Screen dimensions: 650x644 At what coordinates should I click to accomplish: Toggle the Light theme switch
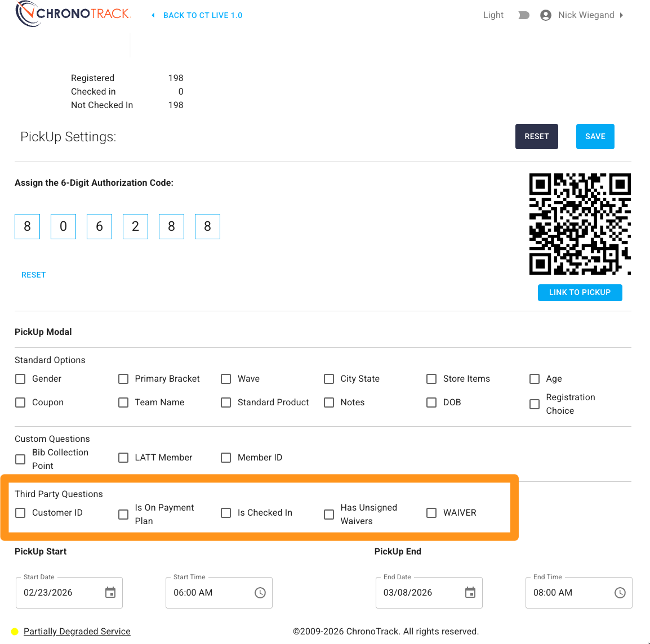tap(523, 15)
